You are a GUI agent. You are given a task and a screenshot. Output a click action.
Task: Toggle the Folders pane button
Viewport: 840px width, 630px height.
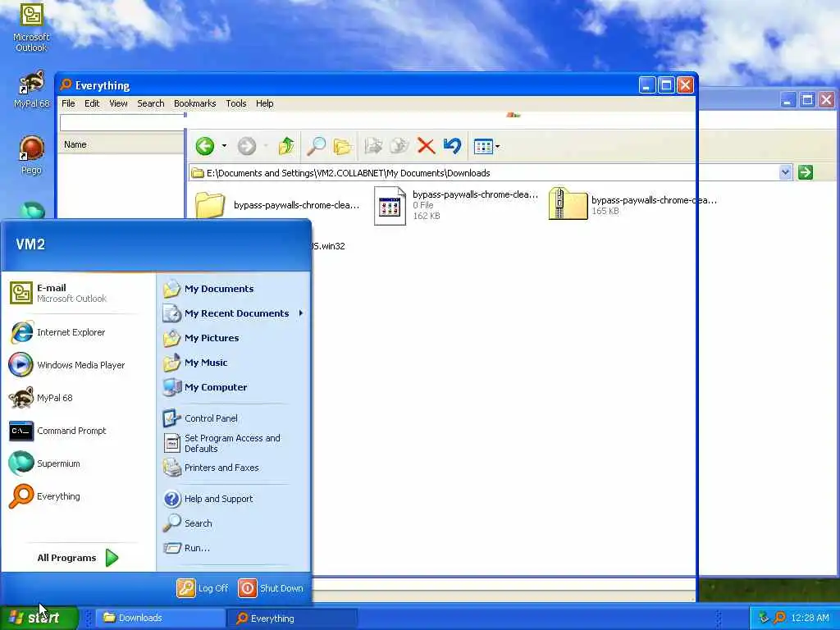[343, 146]
